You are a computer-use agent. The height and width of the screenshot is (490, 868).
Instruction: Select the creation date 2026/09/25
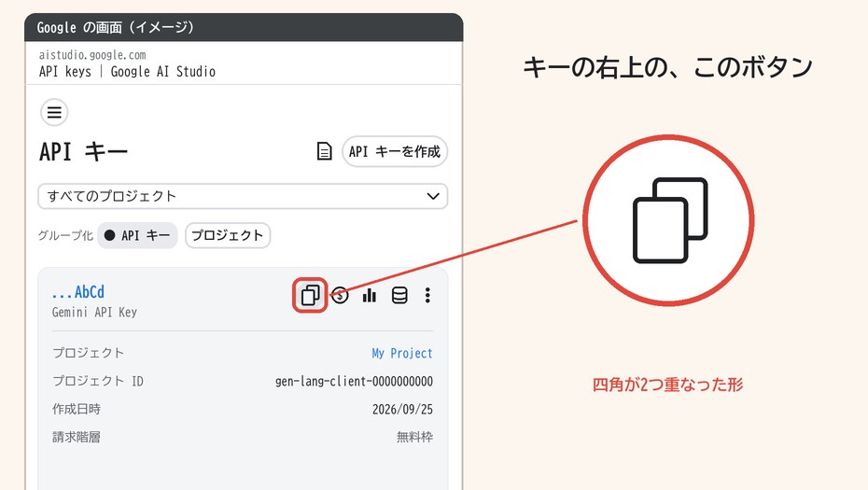(x=402, y=409)
